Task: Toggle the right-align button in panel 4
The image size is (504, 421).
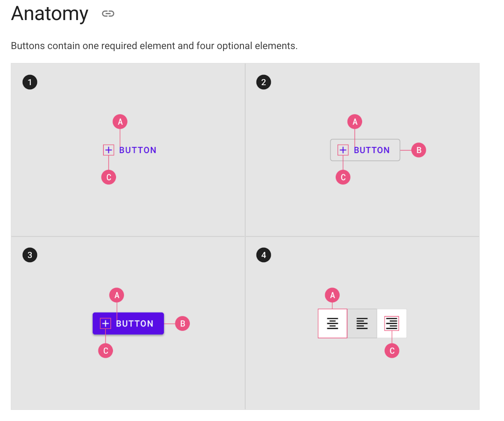Action: (392, 323)
